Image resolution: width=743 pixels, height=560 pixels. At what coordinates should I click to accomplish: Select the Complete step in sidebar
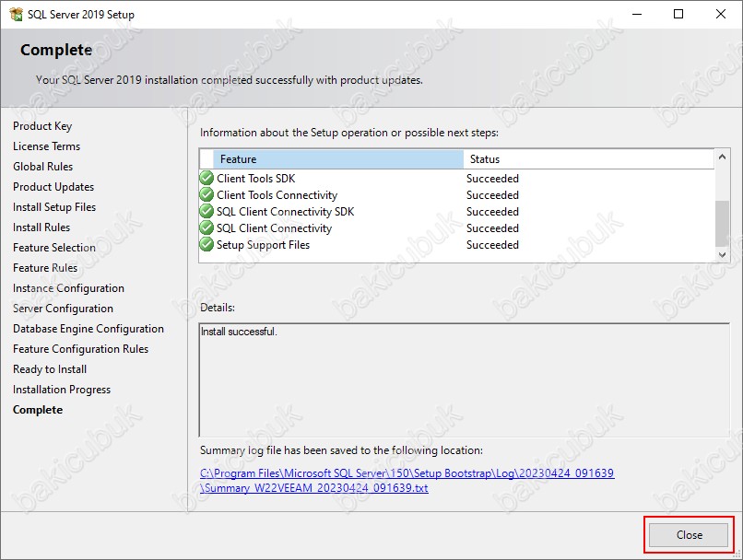click(x=38, y=410)
